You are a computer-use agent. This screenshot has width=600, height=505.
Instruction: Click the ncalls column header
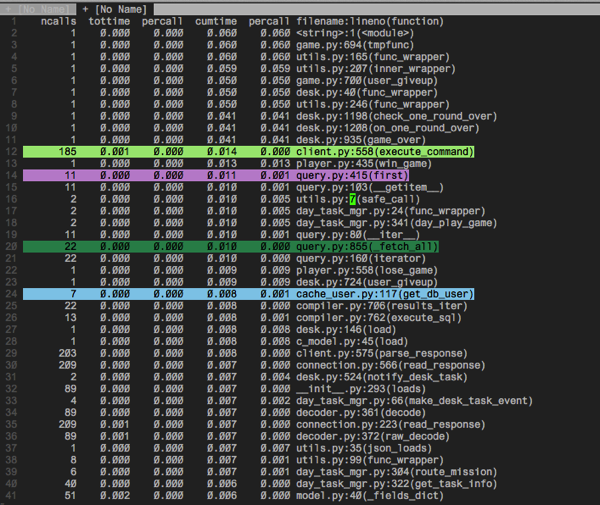pos(59,21)
